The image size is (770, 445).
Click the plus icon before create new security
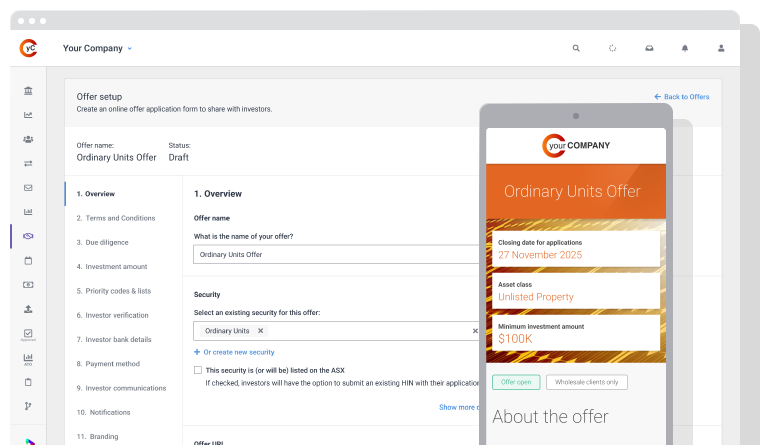point(197,352)
